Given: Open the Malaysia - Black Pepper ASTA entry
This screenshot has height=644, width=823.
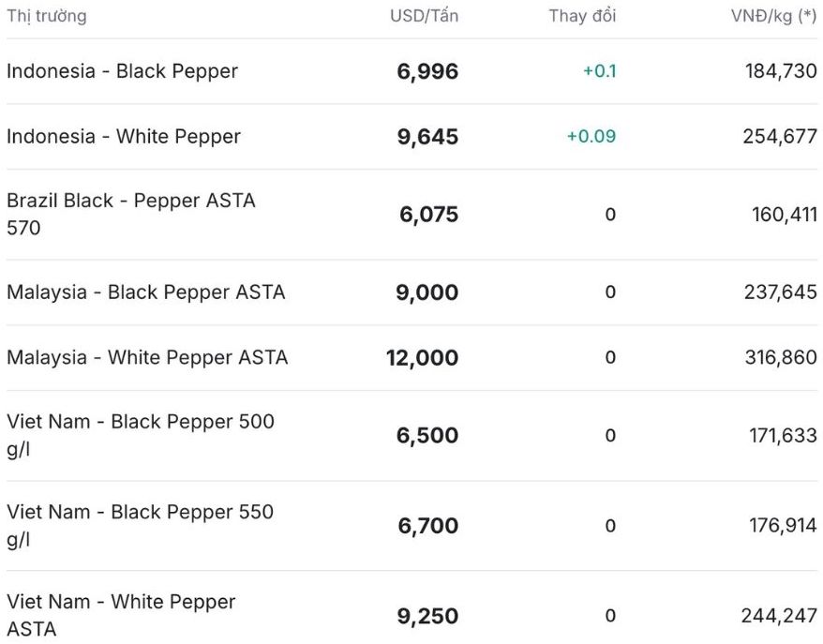Looking at the screenshot, I should point(145,292).
